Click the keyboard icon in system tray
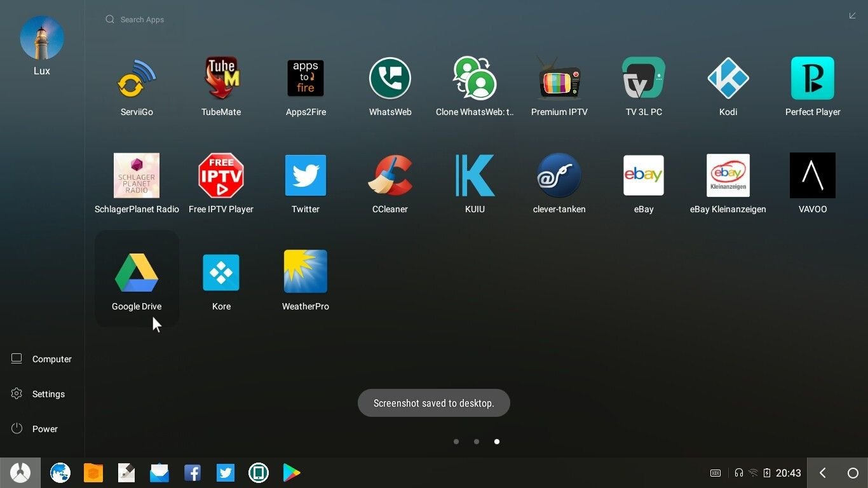 point(715,473)
